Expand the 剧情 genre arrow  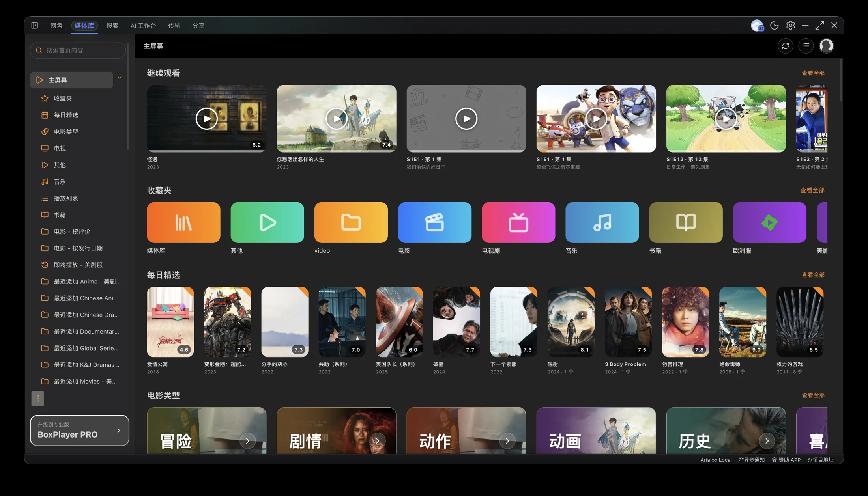click(x=377, y=441)
